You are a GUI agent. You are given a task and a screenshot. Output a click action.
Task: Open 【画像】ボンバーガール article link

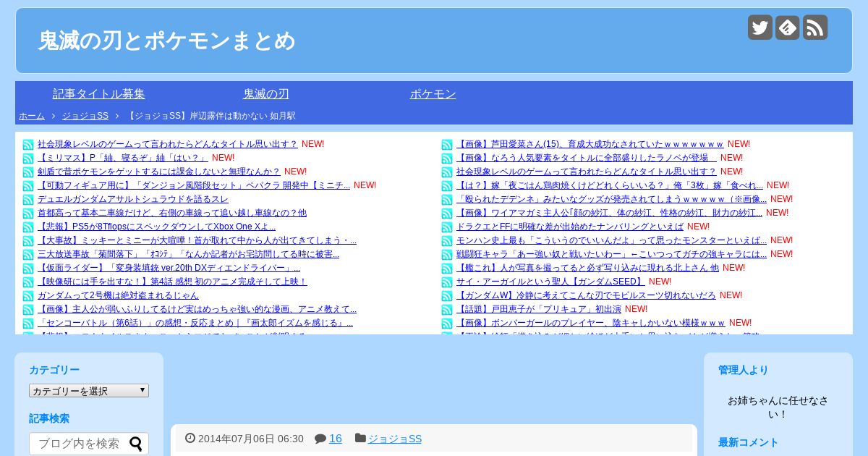(x=591, y=323)
